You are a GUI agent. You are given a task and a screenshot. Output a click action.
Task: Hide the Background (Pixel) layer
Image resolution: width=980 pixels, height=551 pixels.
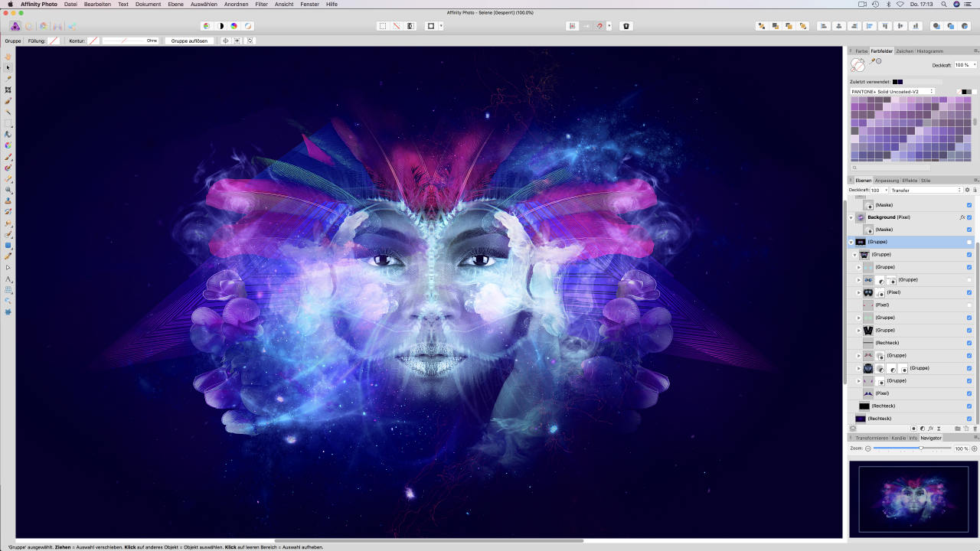point(969,217)
